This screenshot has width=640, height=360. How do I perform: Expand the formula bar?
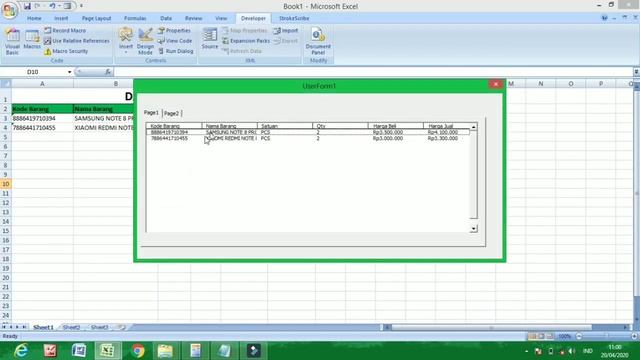(x=636, y=72)
